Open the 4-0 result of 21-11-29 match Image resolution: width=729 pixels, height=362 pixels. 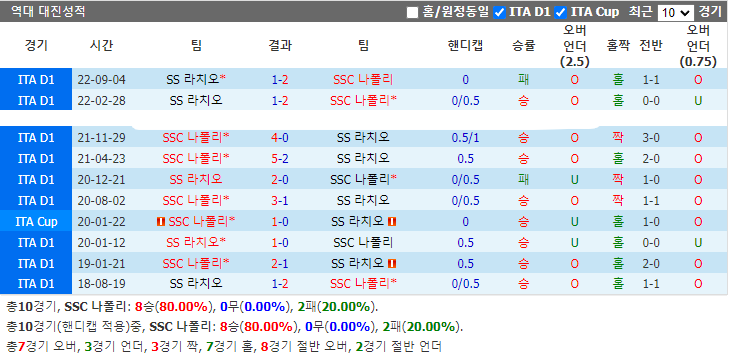tap(279, 138)
